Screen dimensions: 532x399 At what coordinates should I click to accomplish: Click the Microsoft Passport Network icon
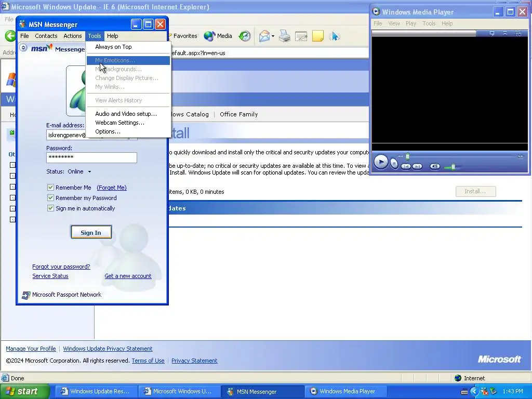coord(26,295)
